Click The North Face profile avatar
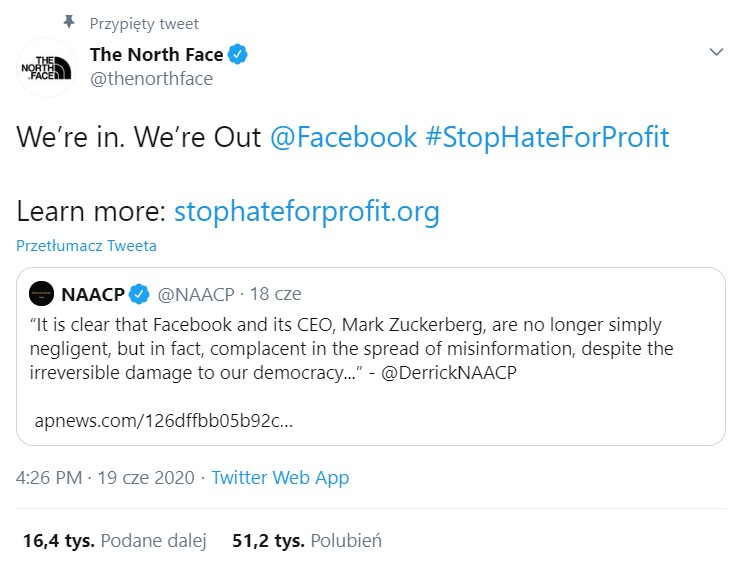This screenshot has width=743, height=563. [x=46, y=67]
